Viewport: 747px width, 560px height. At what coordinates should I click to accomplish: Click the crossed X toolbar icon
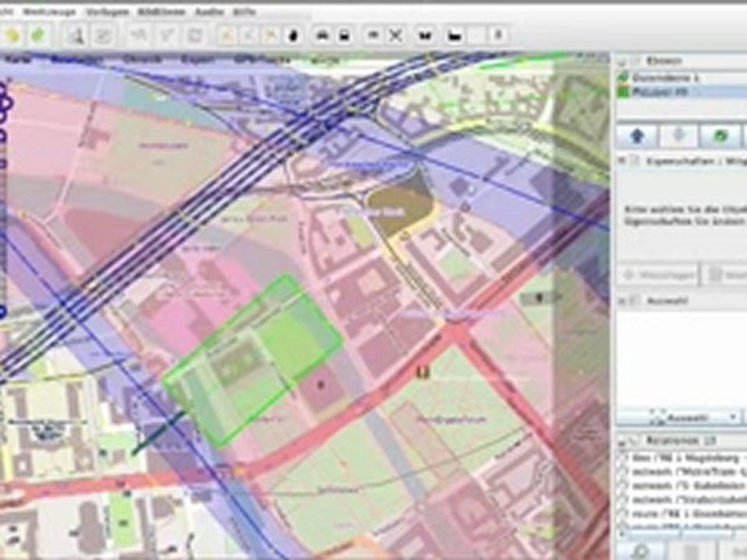395,35
